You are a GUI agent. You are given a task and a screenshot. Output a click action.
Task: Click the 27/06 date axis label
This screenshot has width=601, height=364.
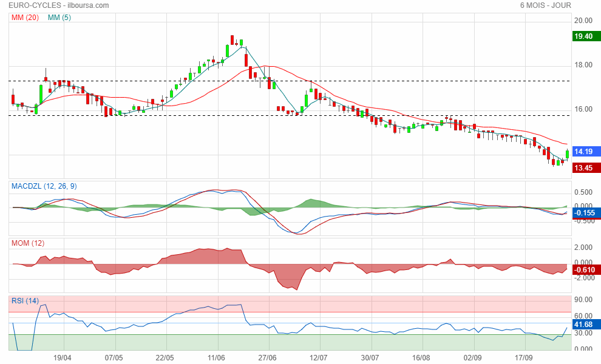(268, 357)
